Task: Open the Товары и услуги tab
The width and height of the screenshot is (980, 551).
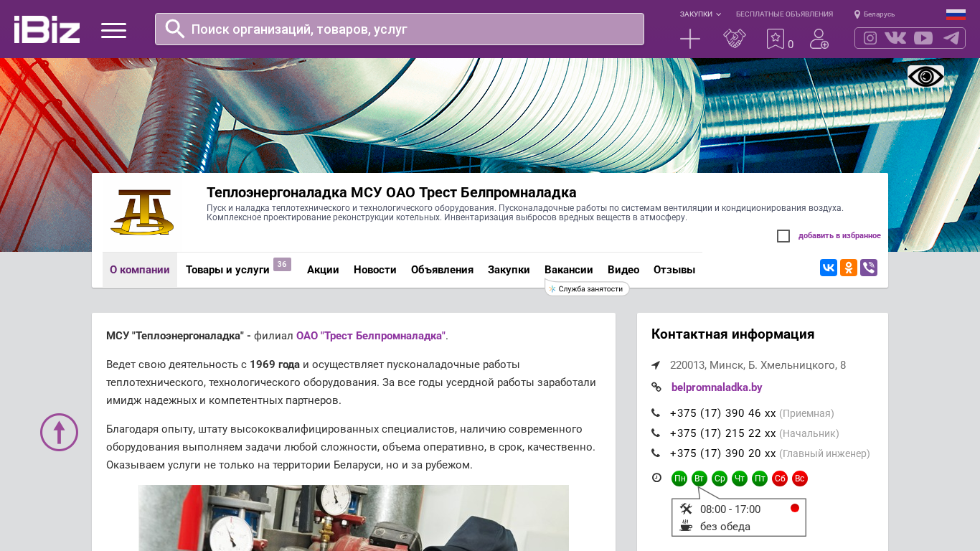Action: 227,270
